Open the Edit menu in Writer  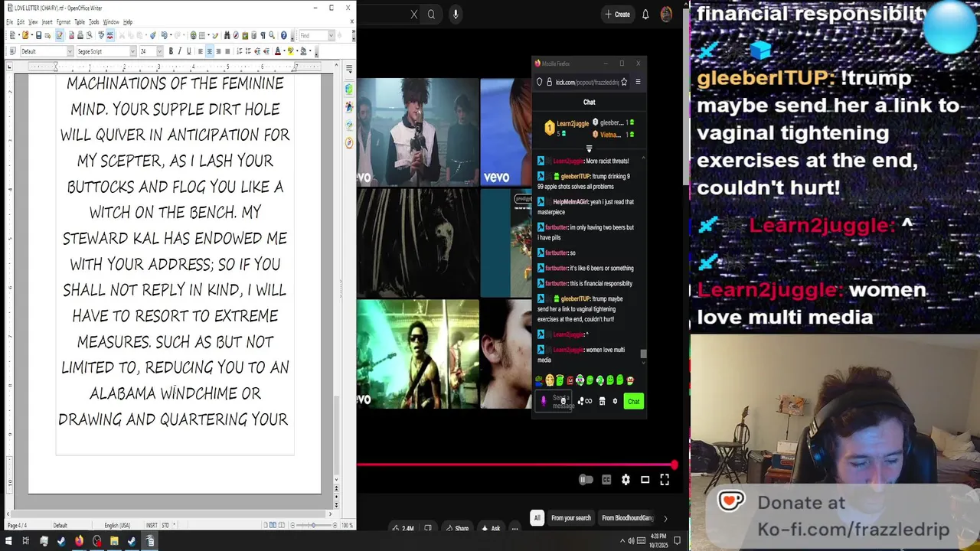click(21, 22)
